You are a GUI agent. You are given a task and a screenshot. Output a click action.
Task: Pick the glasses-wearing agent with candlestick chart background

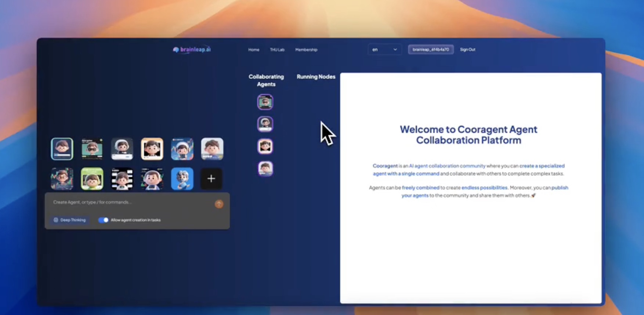[62, 179]
